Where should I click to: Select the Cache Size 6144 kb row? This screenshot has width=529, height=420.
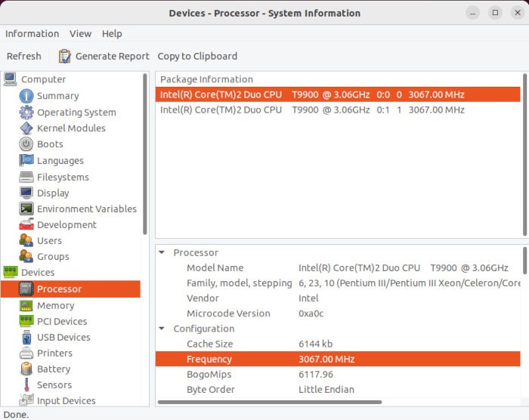(x=338, y=344)
